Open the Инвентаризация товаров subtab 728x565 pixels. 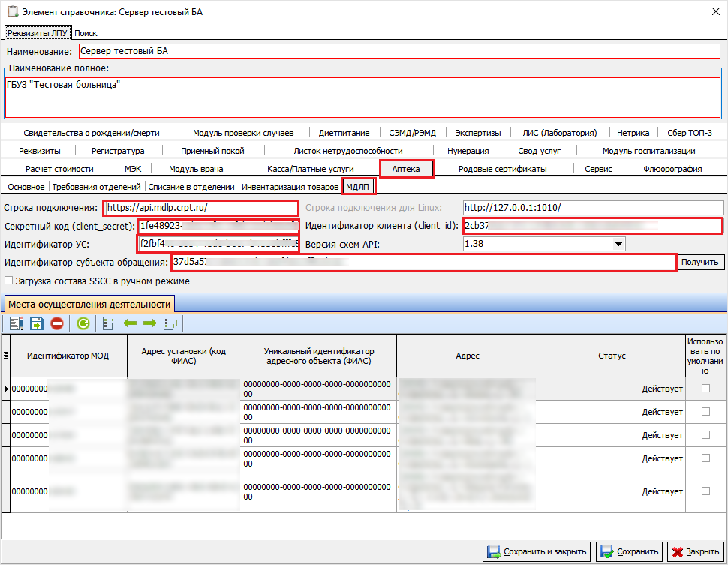290,187
